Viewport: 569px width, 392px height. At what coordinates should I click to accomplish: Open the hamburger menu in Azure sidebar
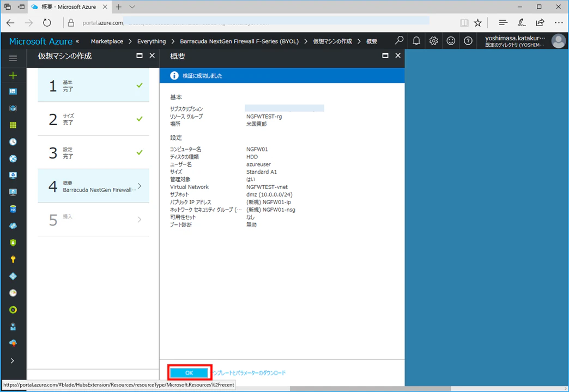coord(13,58)
